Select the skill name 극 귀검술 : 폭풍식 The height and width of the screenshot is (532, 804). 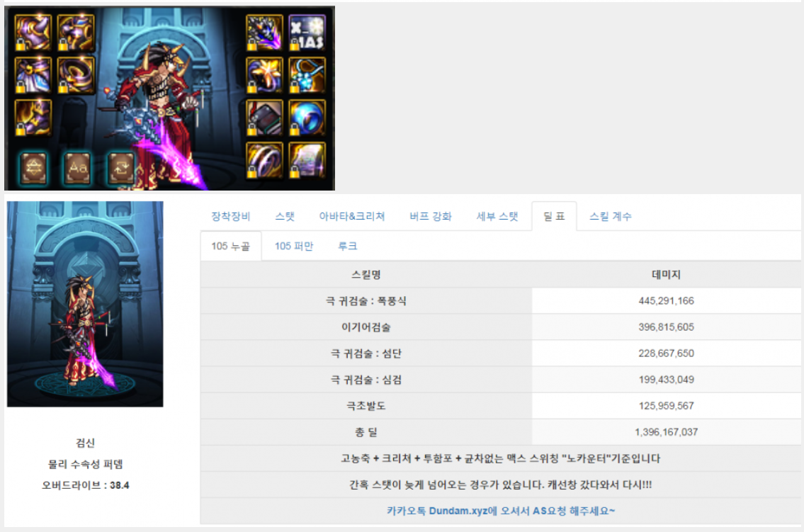tap(366, 301)
